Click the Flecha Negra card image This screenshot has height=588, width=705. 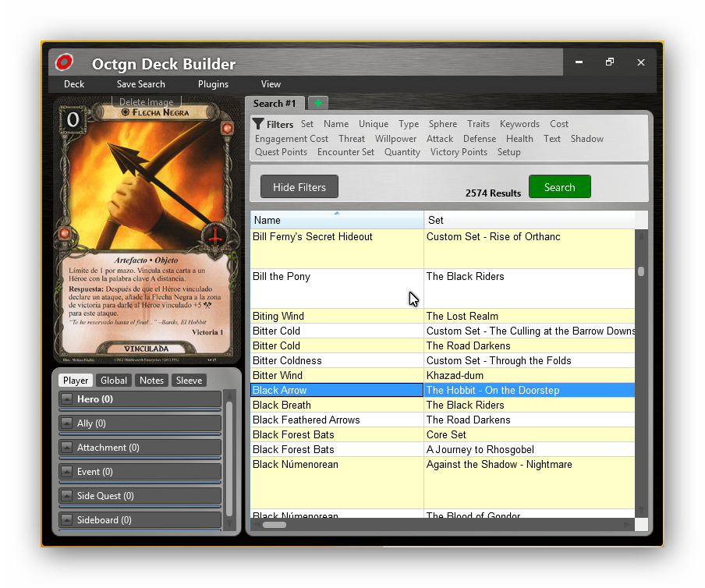[x=147, y=230]
